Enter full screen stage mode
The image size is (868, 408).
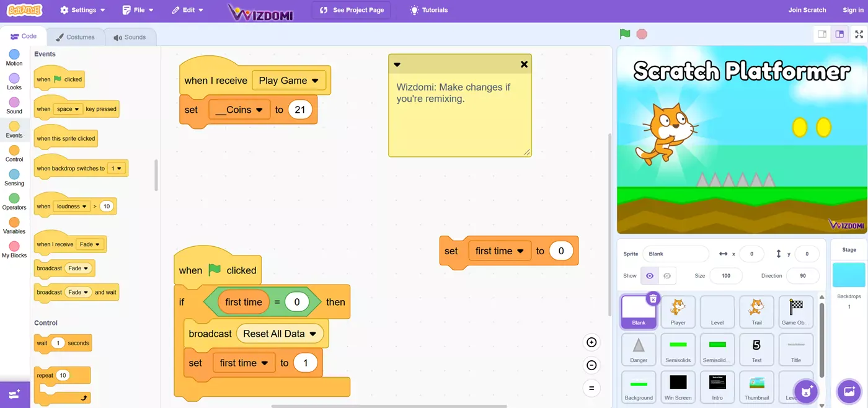[859, 34]
